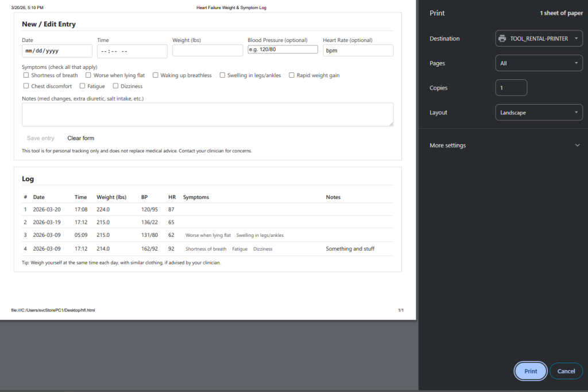The height and width of the screenshot is (392, 588).
Task: Click the Time entry field
Action: pyautogui.click(x=133, y=51)
